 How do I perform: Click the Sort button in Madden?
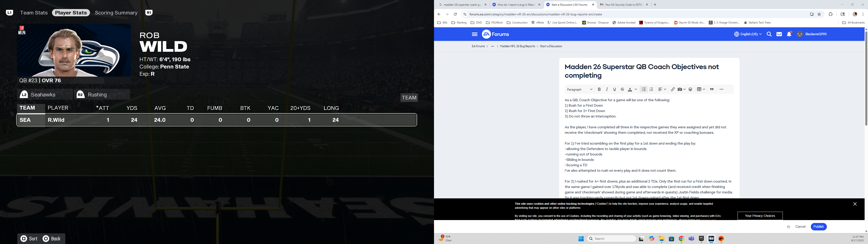(29, 239)
